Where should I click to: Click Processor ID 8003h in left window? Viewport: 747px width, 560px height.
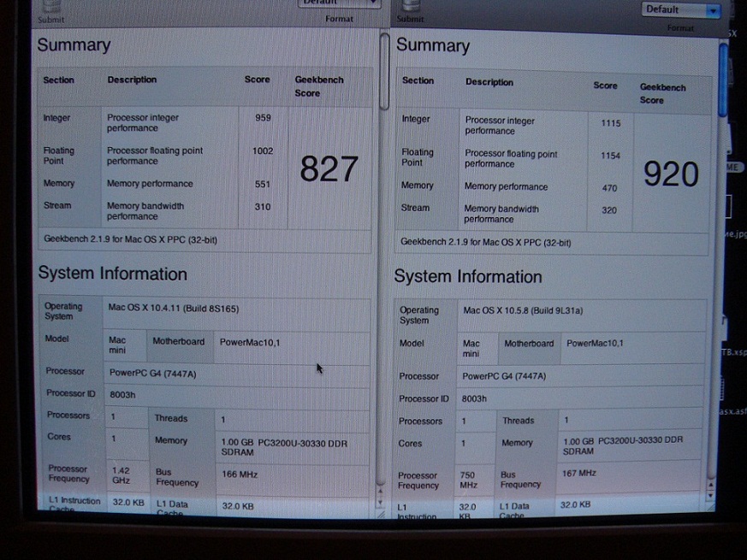point(122,395)
